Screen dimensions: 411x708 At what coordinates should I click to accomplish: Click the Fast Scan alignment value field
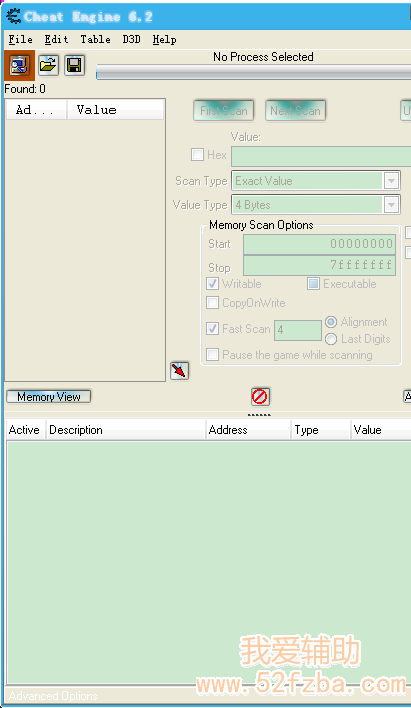(x=298, y=330)
